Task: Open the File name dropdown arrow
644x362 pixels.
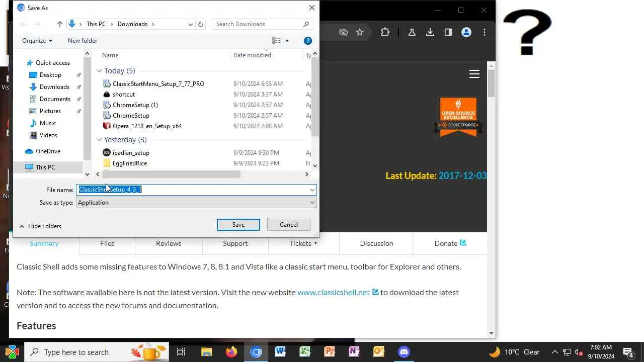Action: 312,190
